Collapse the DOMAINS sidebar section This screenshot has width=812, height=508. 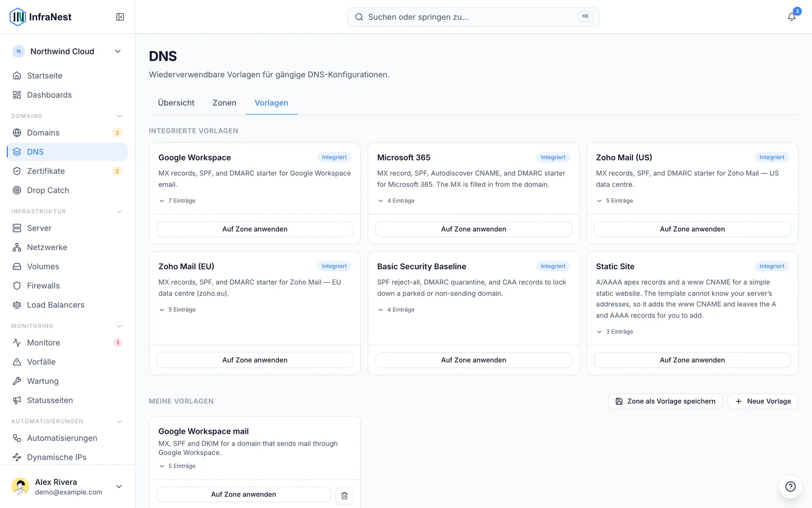(120, 116)
